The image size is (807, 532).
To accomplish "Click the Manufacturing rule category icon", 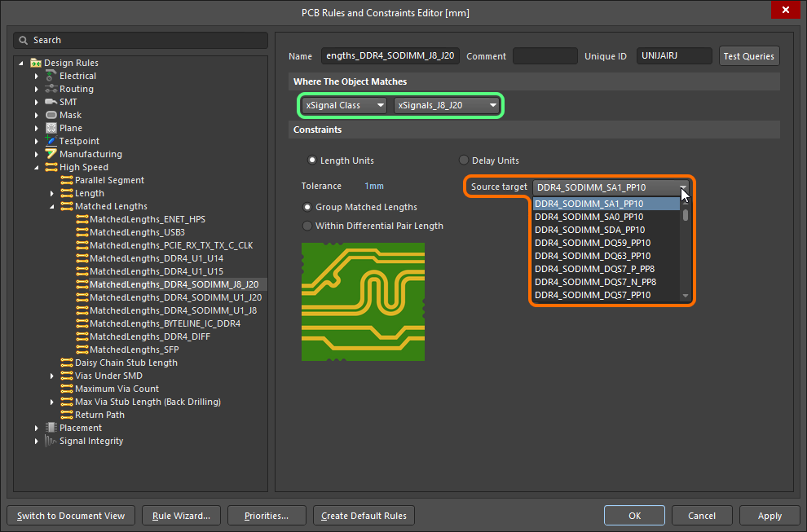I will point(51,154).
